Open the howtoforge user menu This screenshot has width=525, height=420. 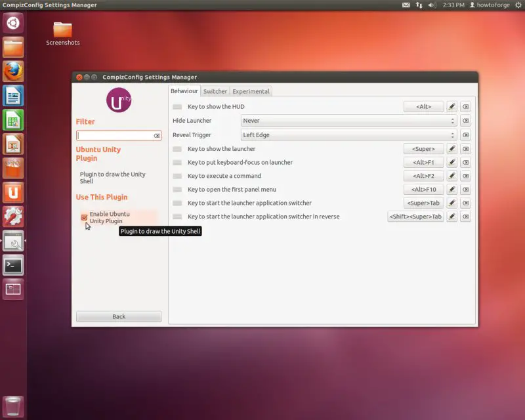[x=490, y=5]
